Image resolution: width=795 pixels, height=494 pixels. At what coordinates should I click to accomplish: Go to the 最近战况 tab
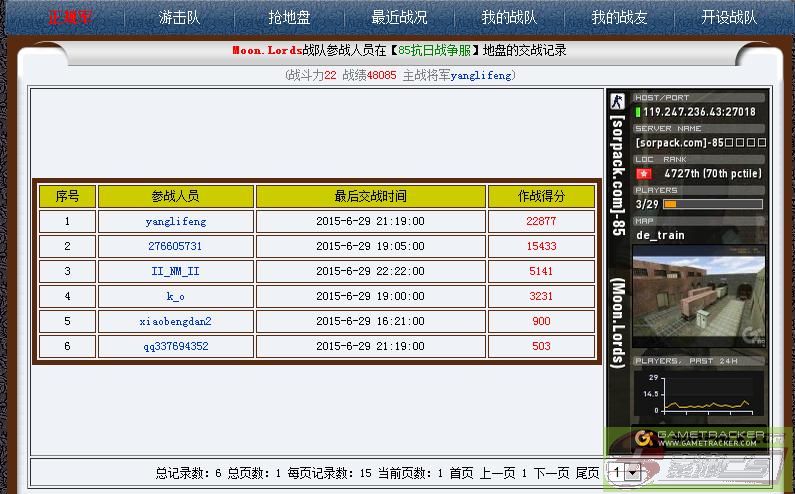pos(399,18)
